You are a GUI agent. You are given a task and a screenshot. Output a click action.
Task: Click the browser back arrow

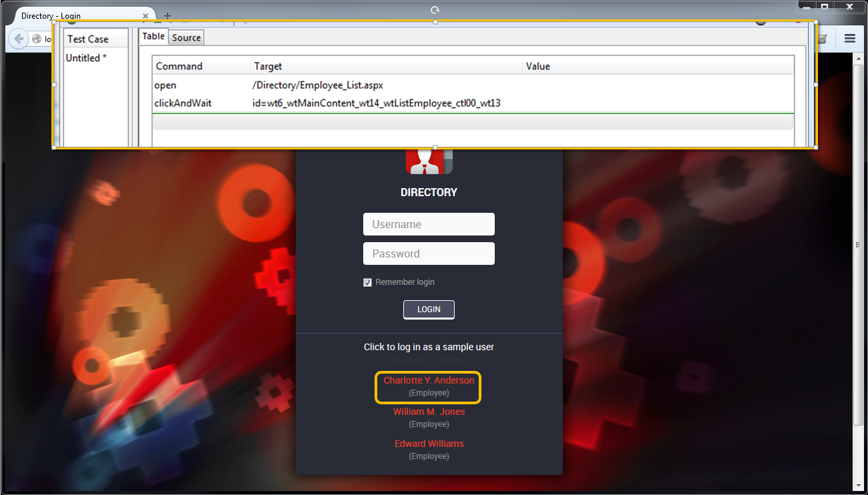(x=19, y=38)
